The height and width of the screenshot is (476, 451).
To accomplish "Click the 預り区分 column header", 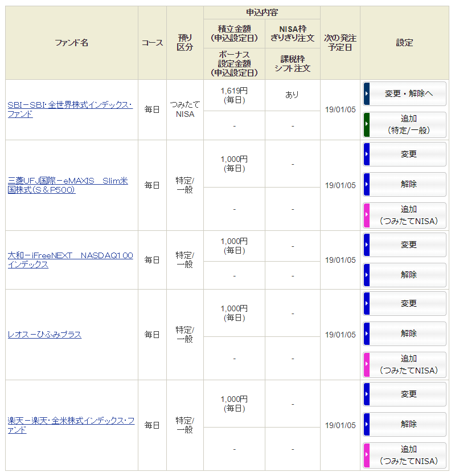I will [185, 43].
